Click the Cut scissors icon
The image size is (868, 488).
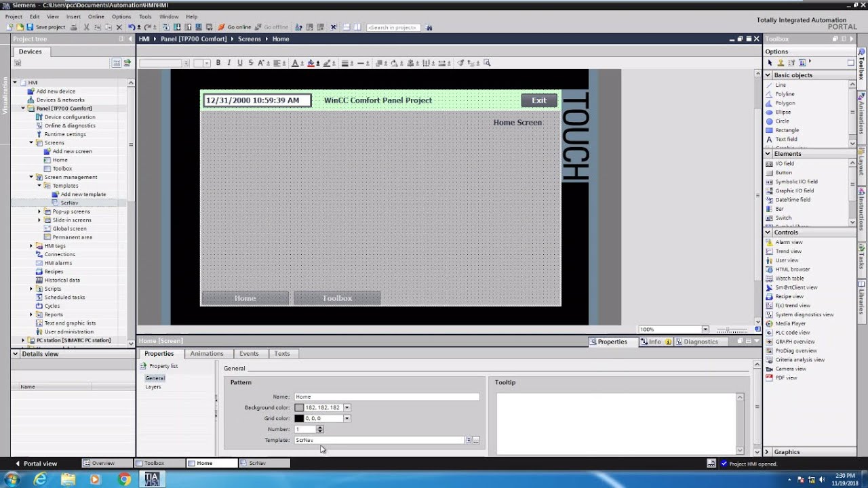pos(86,27)
